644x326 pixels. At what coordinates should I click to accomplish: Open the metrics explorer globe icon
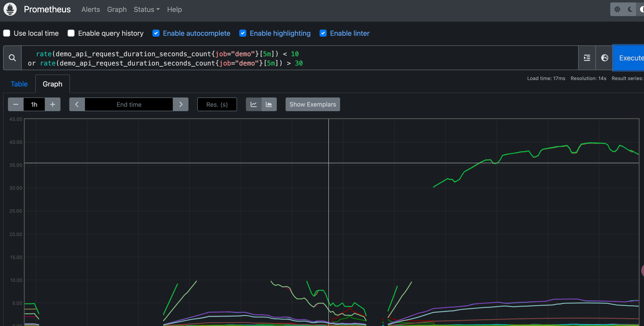(604, 58)
